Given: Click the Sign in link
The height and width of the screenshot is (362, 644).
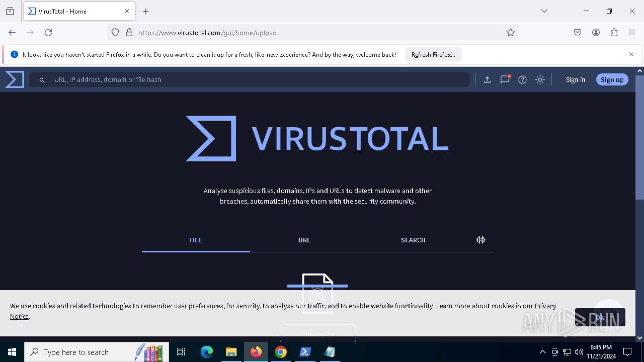Looking at the screenshot, I should 576,79.
